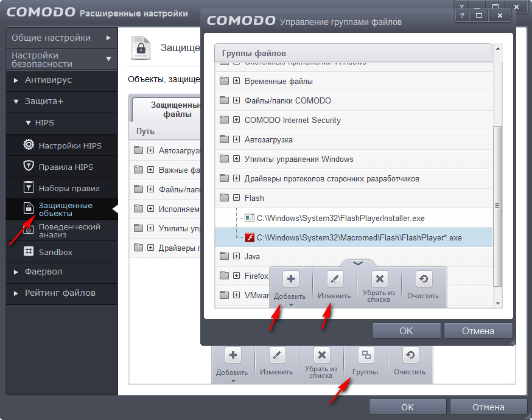The width and height of the screenshot is (532, 420).
Task: Click Добавить icon in file groups dialog
Action: pos(291,279)
